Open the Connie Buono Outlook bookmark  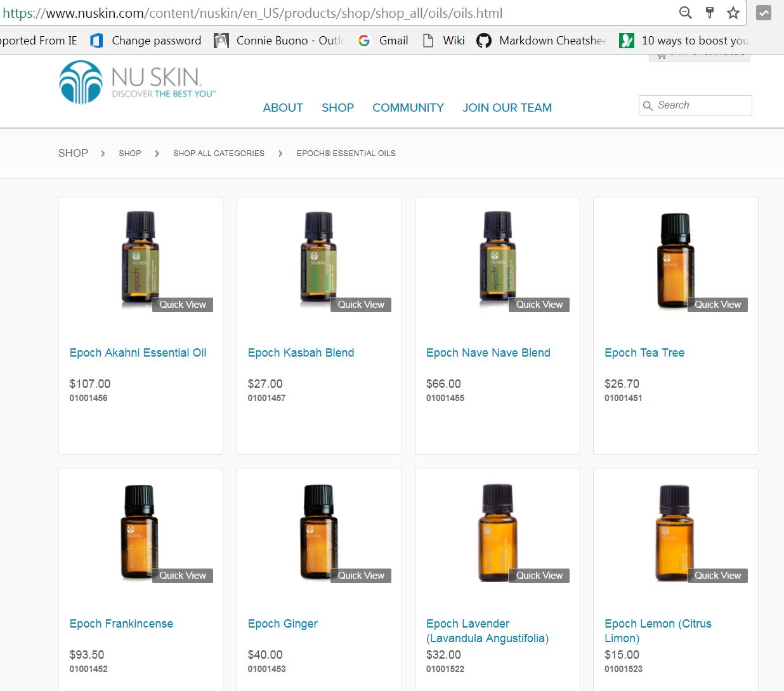pyautogui.click(x=280, y=41)
